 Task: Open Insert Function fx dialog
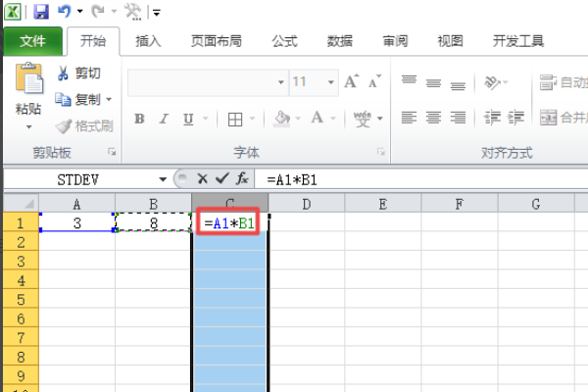[x=242, y=178]
